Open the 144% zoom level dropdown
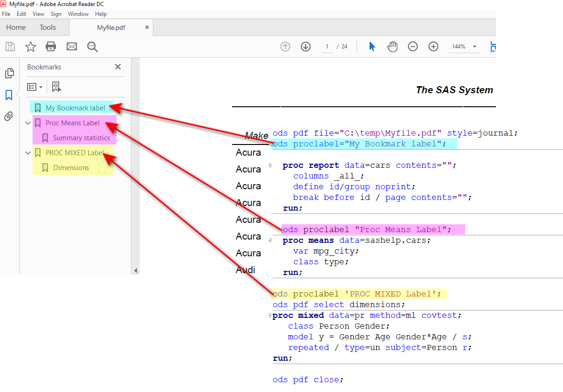The image size is (563, 392). pyautogui.click(x=474, y=47)
